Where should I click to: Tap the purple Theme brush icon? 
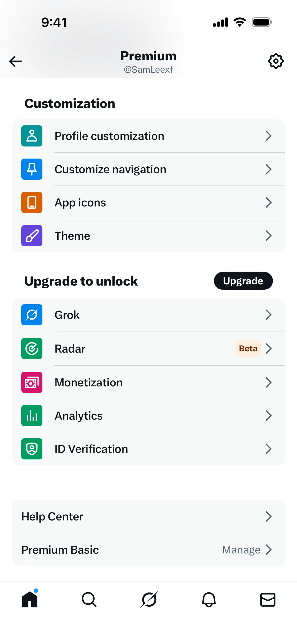(32, 236)
